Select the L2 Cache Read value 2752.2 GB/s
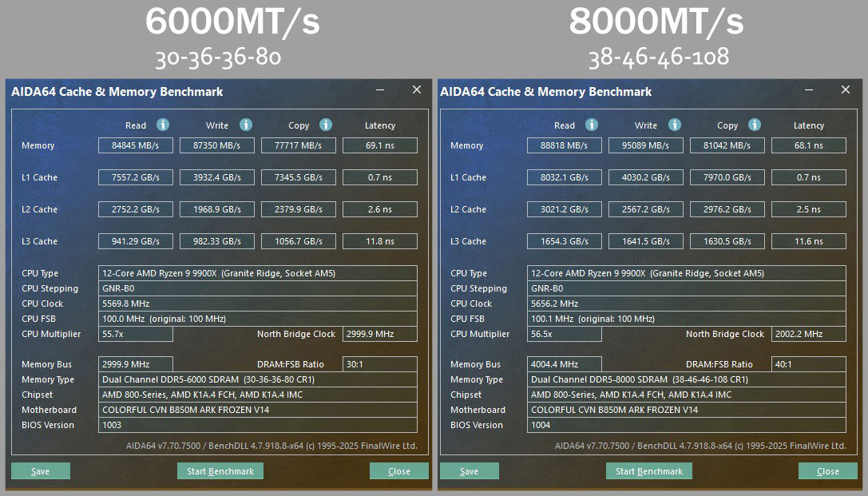The width and height of the screenshot is (868, 496). 136,209
